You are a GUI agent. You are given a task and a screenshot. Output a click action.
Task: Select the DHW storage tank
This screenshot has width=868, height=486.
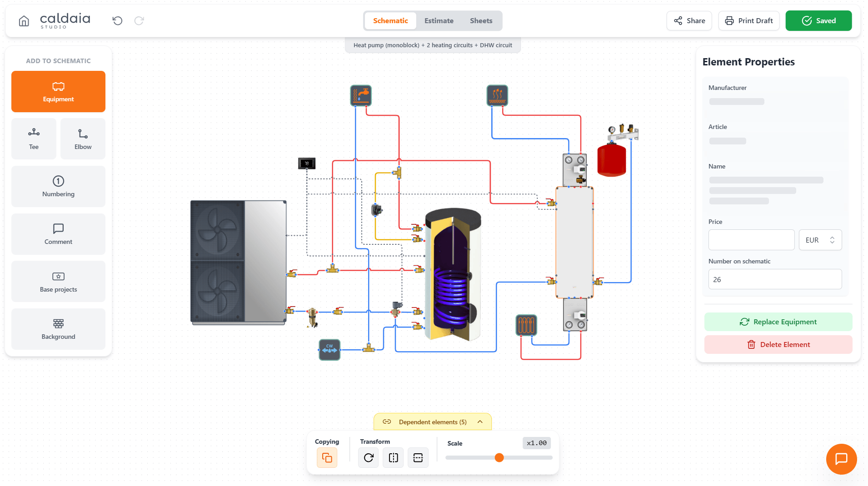coord(453,274)
